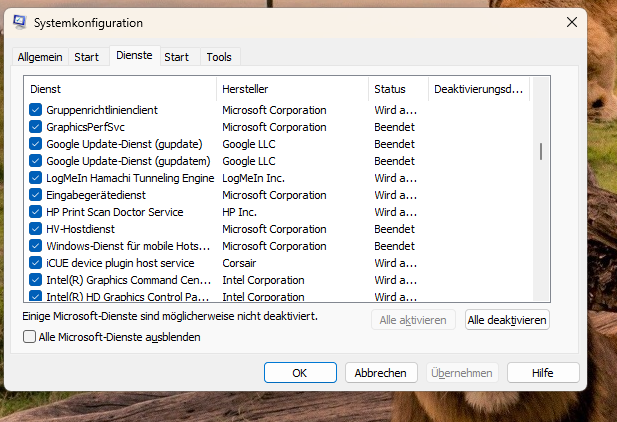The width and height of the screenshot is (617, 422).
Task: Uncheck HP Print Scan Doctor Service
Action: tap(36, 212)
